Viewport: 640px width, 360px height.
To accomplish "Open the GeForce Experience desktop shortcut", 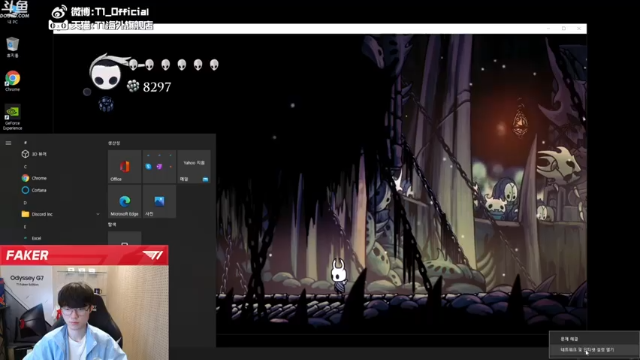I will click(x=13, y=118).
